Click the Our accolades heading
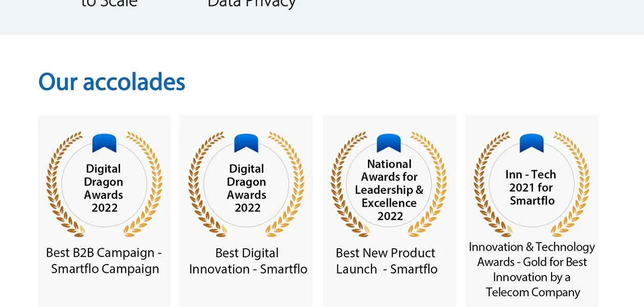The height and width of the screenshot is (307, 644). coord(112,82)
